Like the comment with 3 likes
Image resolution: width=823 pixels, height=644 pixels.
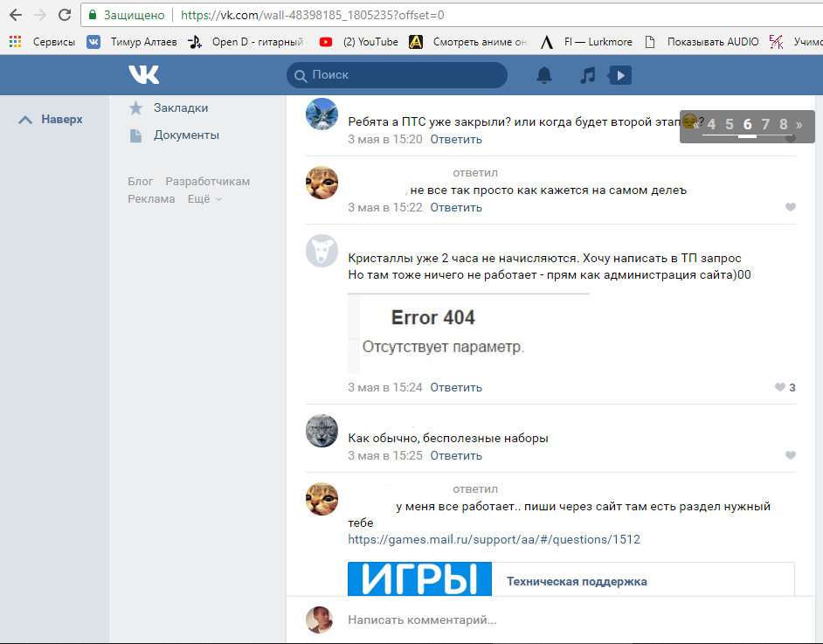point(780,387)
